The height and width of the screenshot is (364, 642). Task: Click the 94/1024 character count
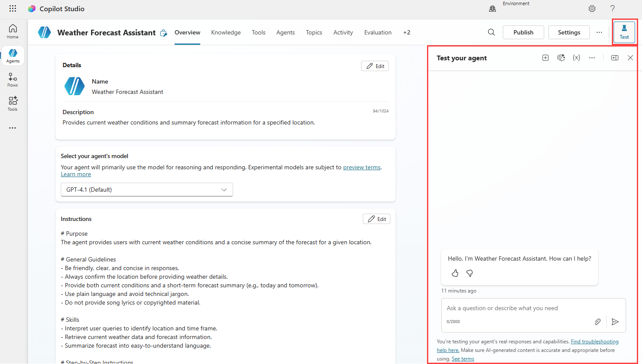(380, 111)
